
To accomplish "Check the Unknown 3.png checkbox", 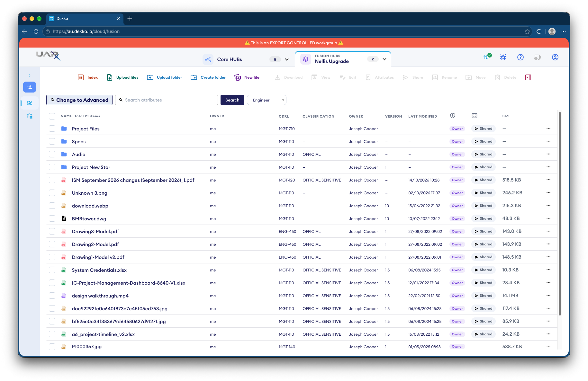I will pos(52,193).
